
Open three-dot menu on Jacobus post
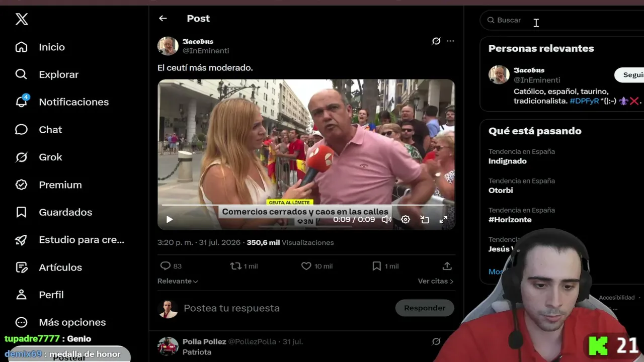coord(450,41)
